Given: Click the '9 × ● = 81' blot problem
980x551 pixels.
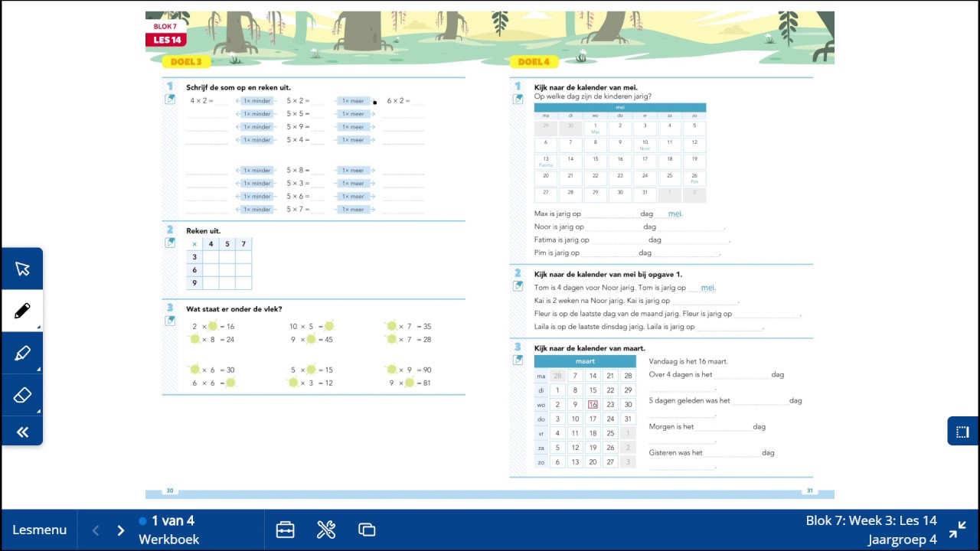Looking at the screenshot, I should (x=410, y=383).
